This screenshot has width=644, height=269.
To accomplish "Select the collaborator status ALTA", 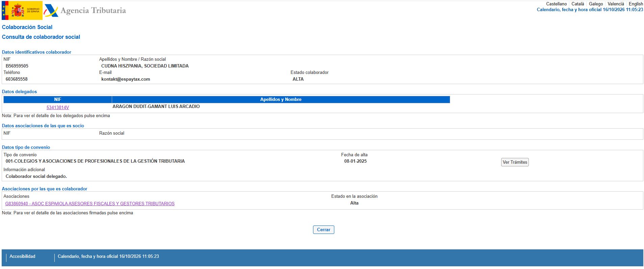I will point(298,79).
